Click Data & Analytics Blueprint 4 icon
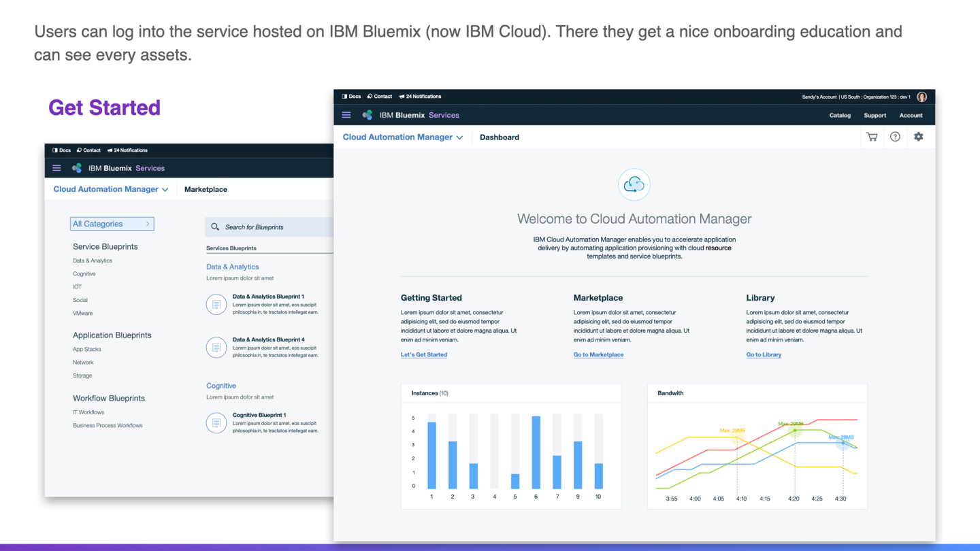Viewport: 980px width, 551px height. pos(216,348)
